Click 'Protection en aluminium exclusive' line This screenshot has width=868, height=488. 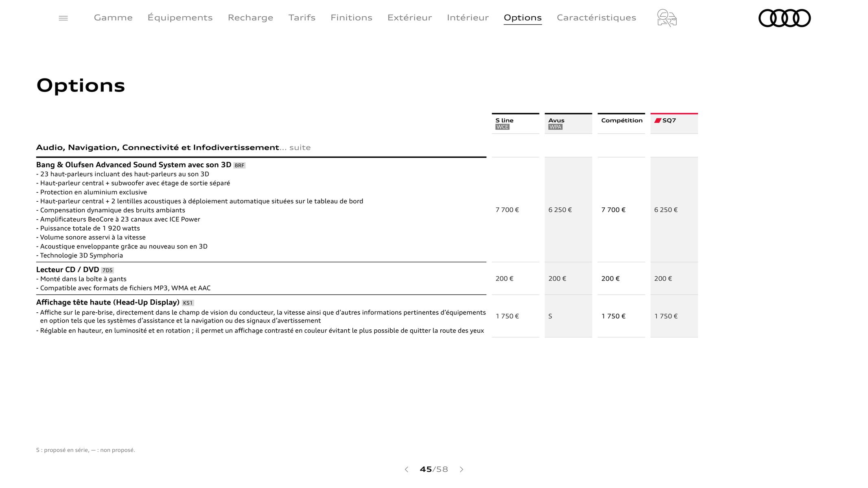(92, 192)
